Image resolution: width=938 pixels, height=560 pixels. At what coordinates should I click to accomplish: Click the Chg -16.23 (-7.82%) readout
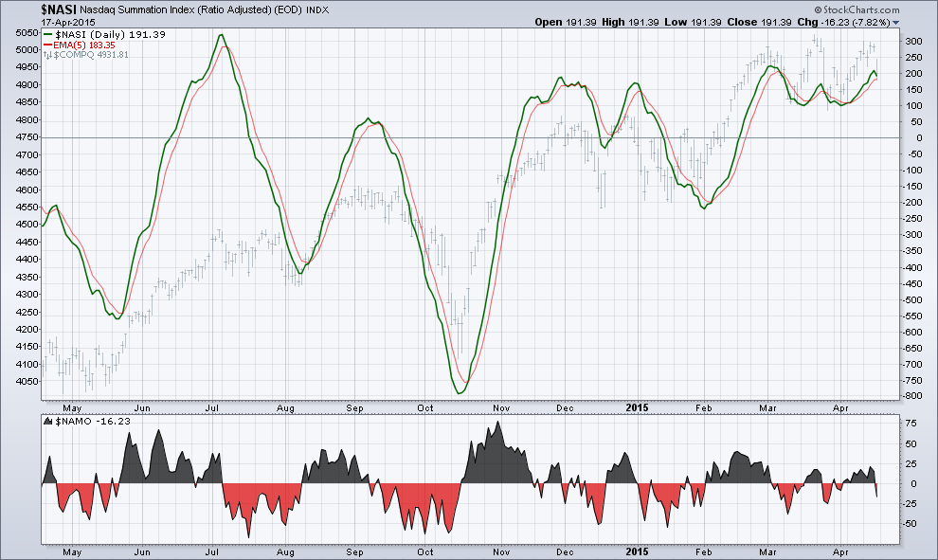843,22
